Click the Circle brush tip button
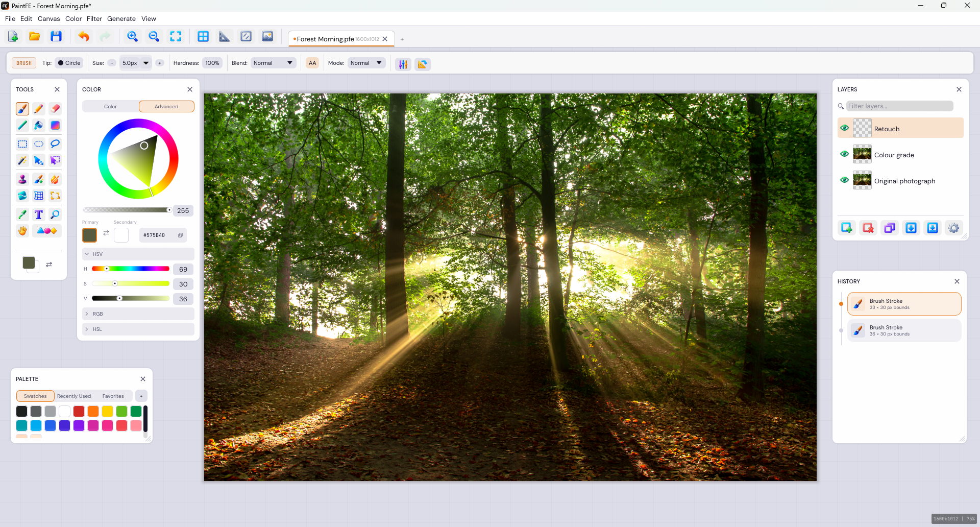Image resolution: width=980 pixels, height=527 pixels. coord(69,63)
